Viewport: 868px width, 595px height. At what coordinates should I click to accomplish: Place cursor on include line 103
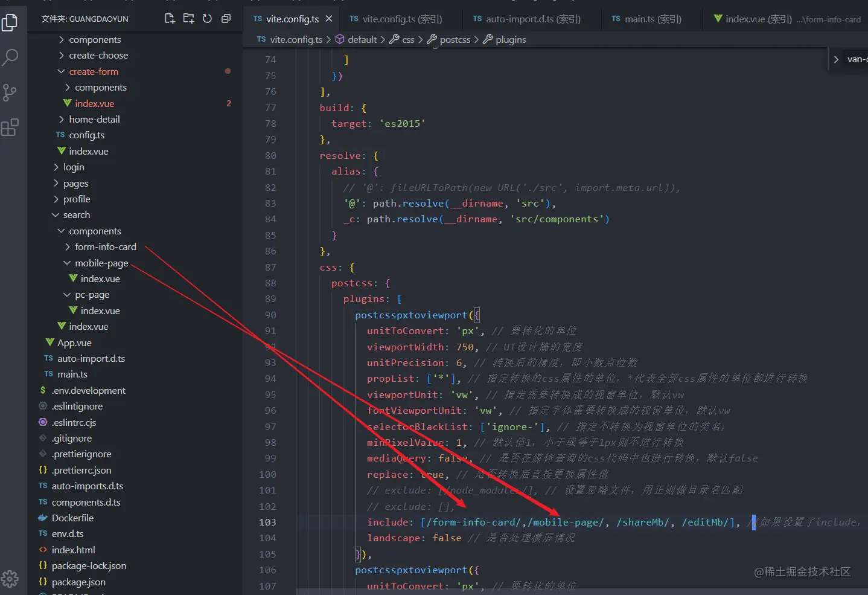(x=552, y=523)
